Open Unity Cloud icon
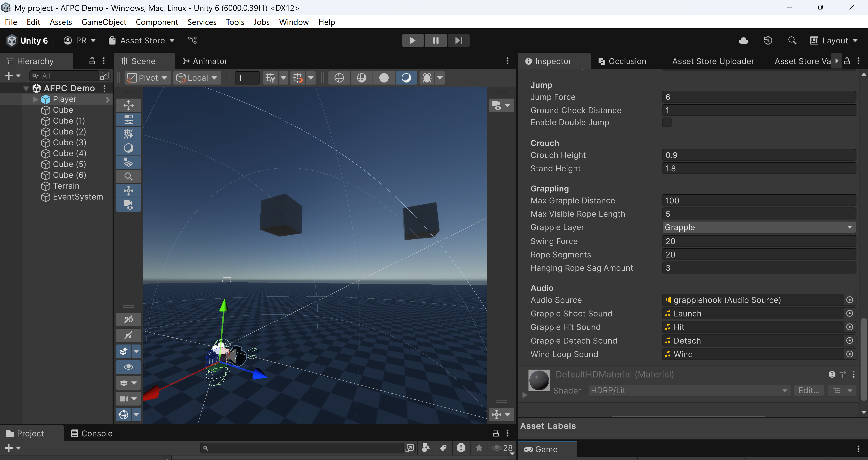Screen dimensions: 868x460 743,40
